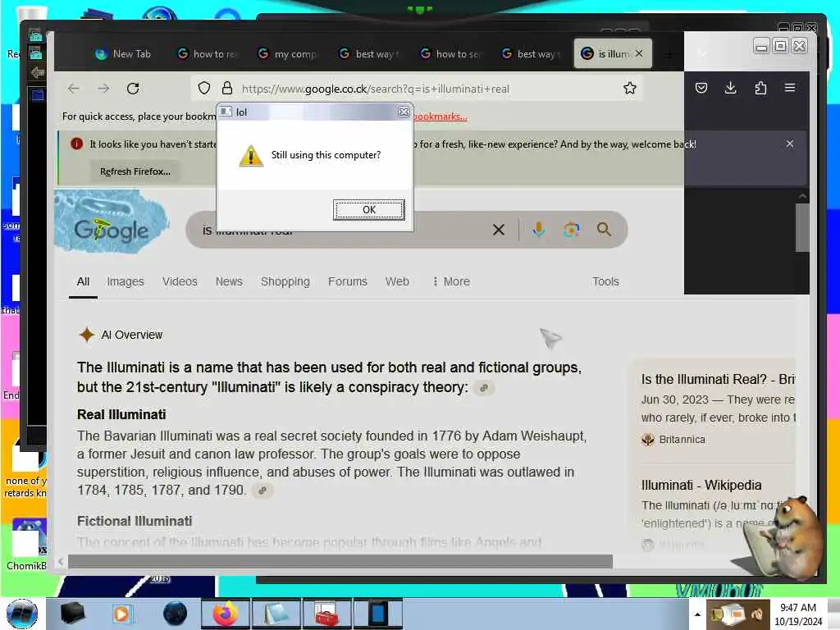Screen dimensions: 840x630
Task: Click the Refresh Firefox... button
Action: [135, 171]
